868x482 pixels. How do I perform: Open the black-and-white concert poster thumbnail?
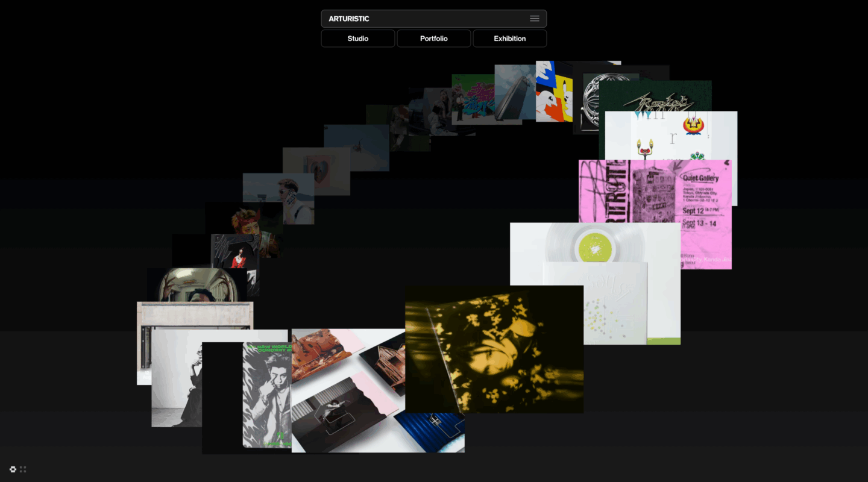pyautogui.click(x=265, y=395)
